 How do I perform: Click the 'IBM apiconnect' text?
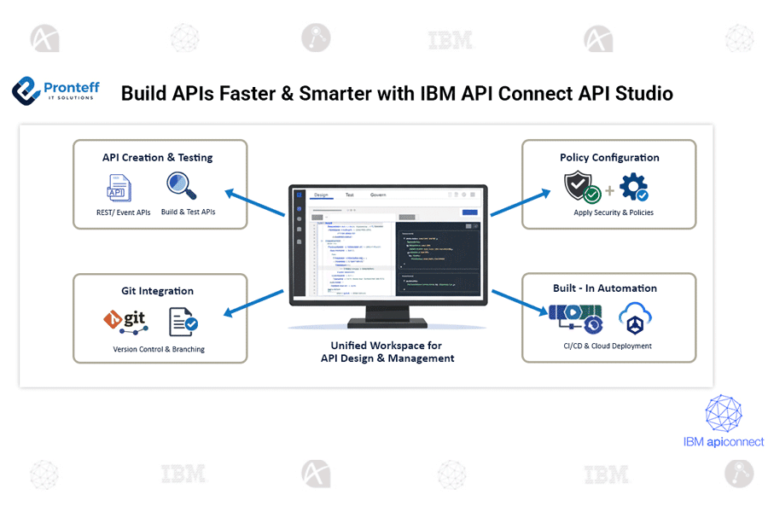click(x=723, y=441)
